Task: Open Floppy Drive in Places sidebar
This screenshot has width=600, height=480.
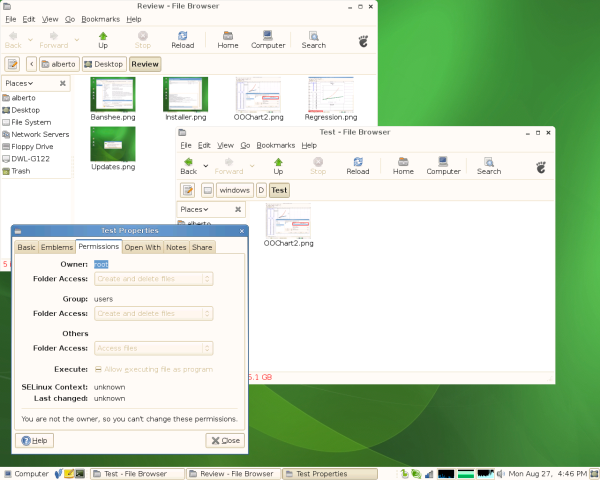Action: 28,147
